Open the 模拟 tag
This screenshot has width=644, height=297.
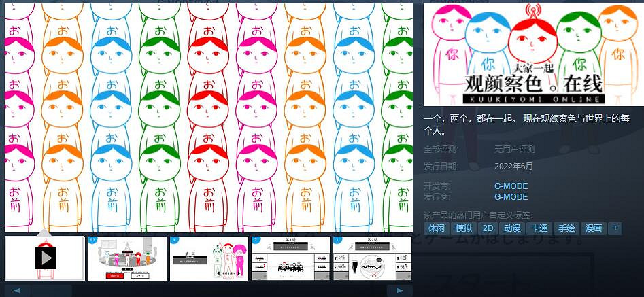click(463, 228)
